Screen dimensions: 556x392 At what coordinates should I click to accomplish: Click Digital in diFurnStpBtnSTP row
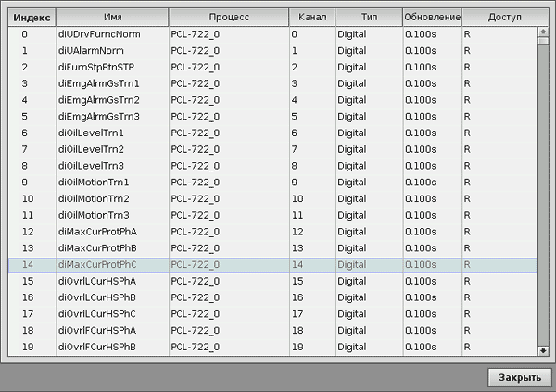point(352,68)
